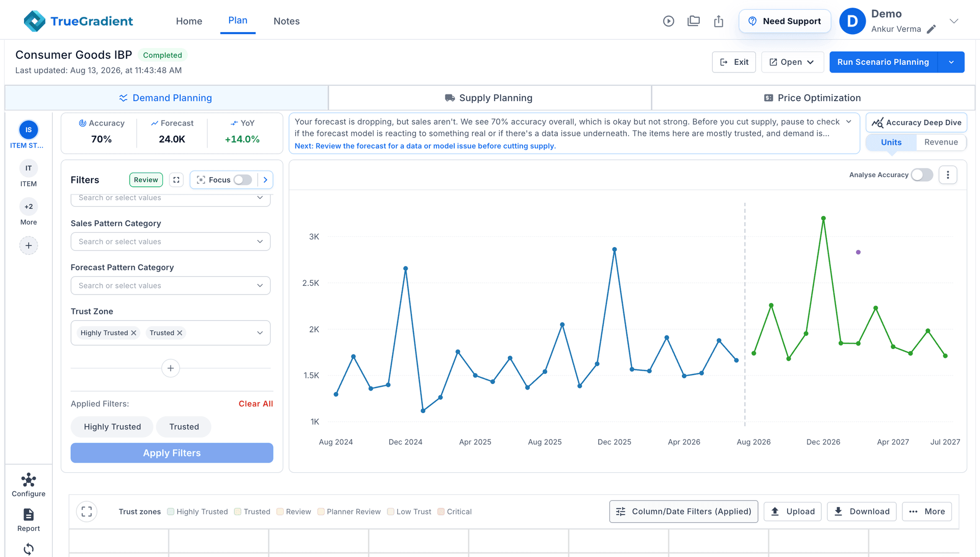Screen dimensions: 980x557
Task: Click the D avatar circle
Action: point(852,21)
